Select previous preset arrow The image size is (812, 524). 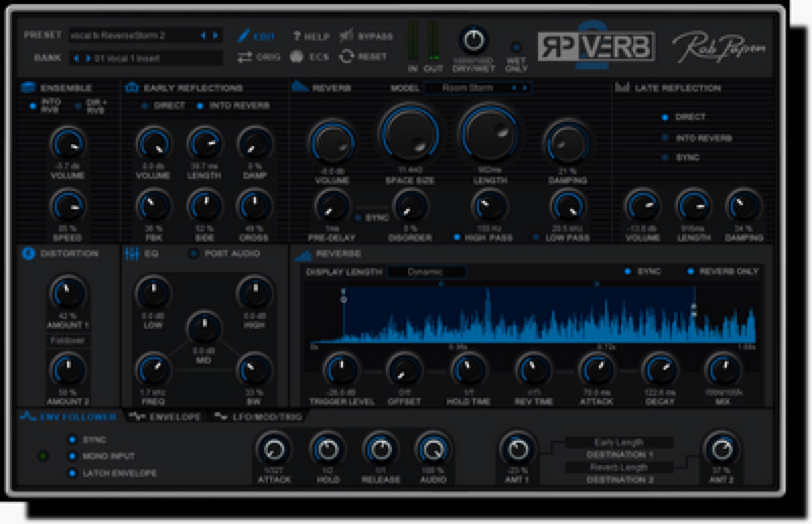[x=203, y=35]
